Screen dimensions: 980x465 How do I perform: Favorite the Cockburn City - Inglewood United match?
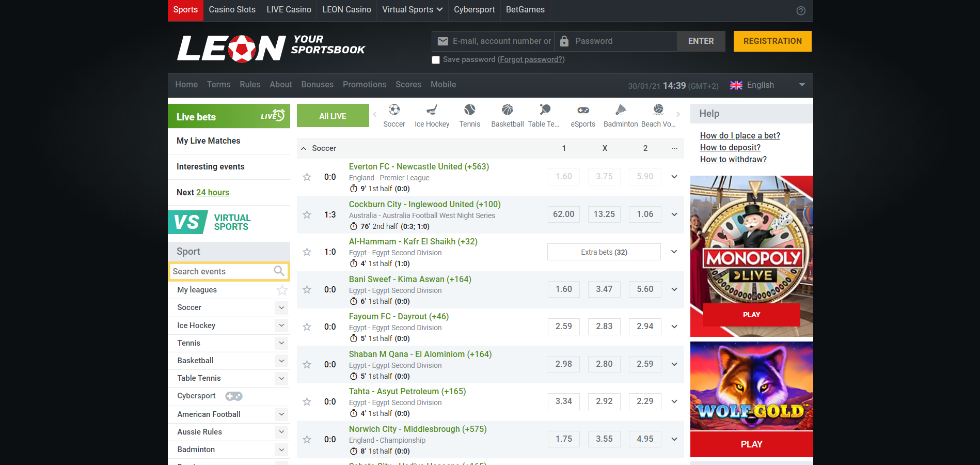pyautogui.click(x=307, y=214)
